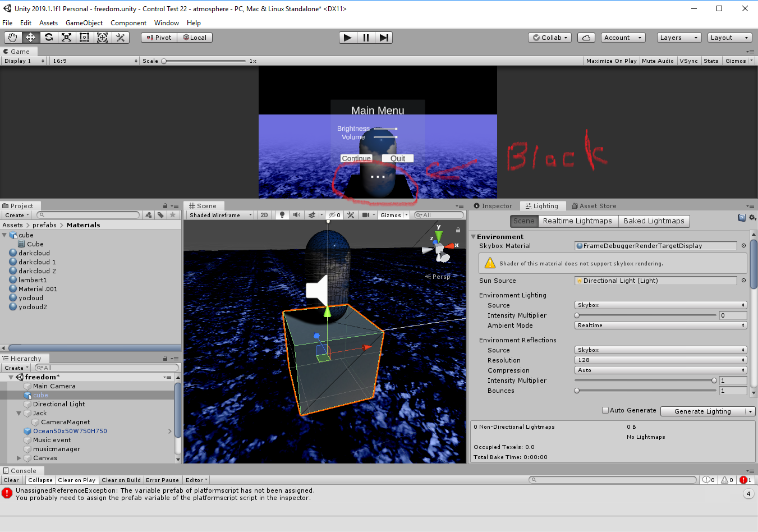Click the Step frame button

[384, 38]
